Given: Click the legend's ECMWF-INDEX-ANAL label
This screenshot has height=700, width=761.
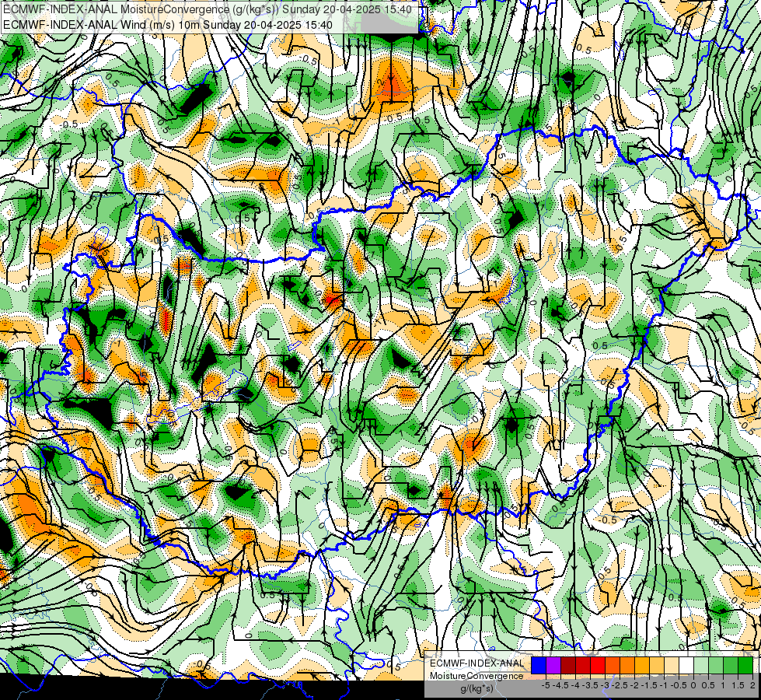Looking at the screenshot, I should [476, 663].
